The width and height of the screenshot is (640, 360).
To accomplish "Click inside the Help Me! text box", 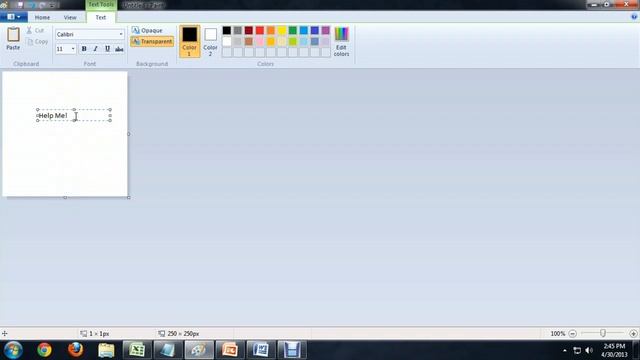I will [74, 116].
